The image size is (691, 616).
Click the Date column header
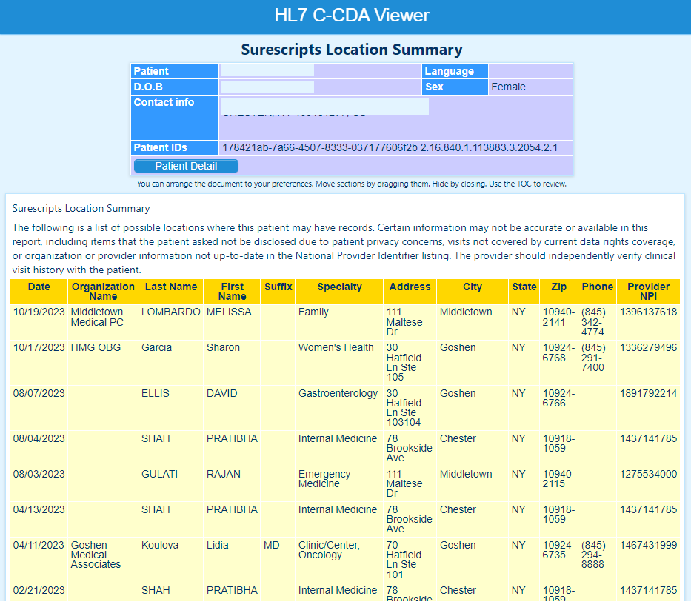tap(39, 287)
